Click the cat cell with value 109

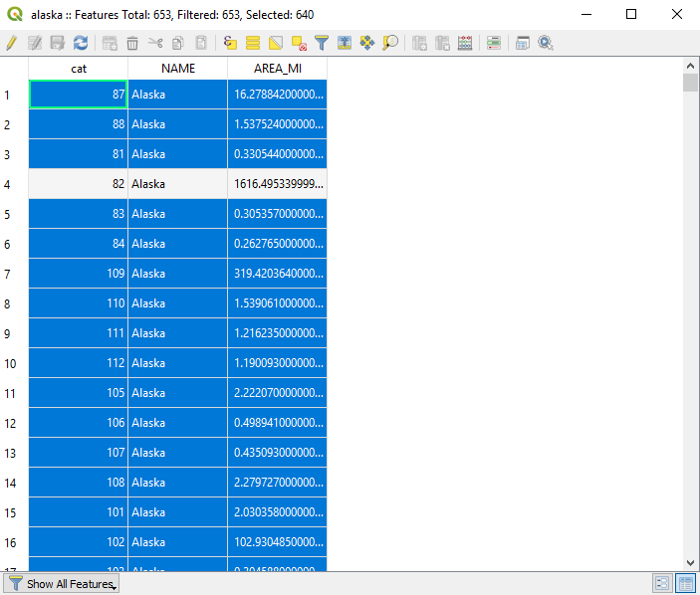click(78, 274)
